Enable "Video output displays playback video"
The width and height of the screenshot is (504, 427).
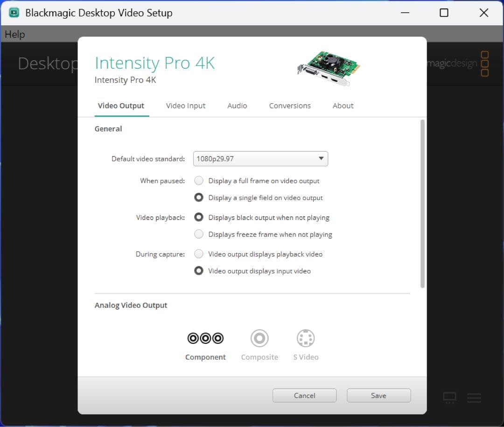(198, 254)
